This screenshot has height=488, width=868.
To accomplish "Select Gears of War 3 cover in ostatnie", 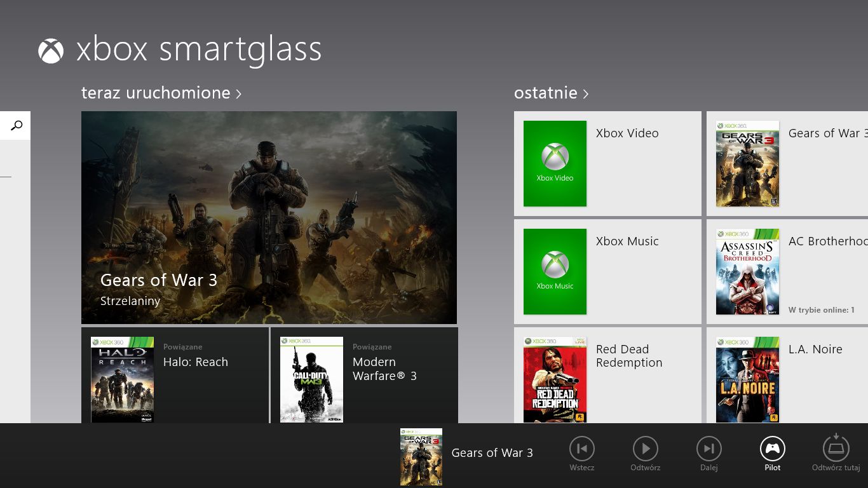I will click(x=747, y=163).
